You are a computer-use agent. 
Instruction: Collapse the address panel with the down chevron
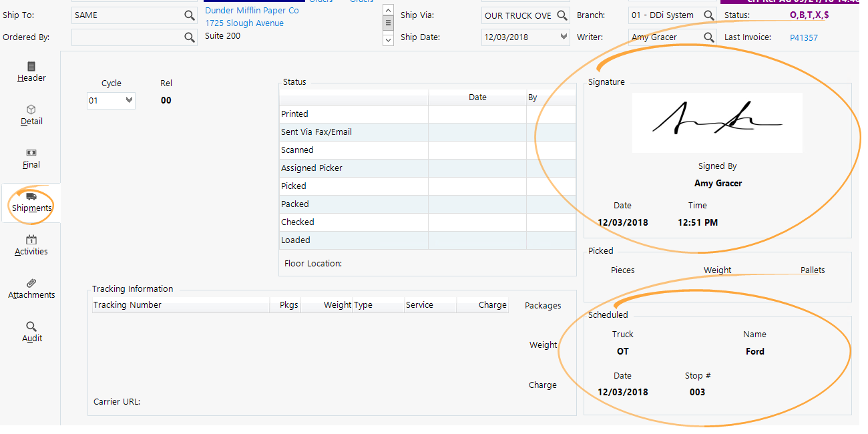point(388,40)
